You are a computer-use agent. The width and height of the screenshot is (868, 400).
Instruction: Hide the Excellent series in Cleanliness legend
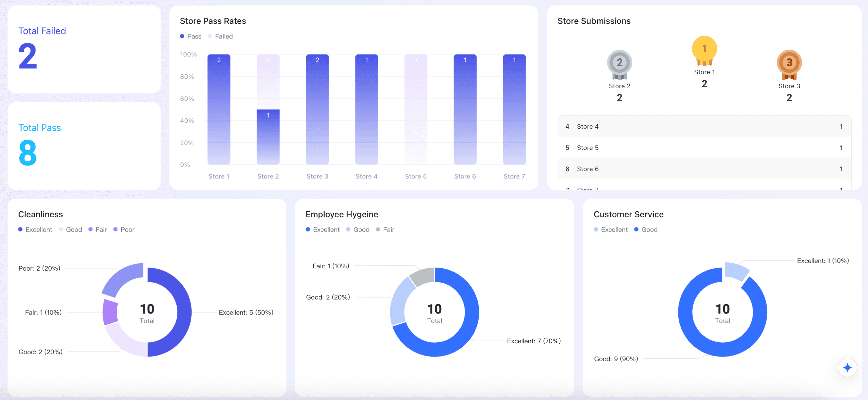35,230
